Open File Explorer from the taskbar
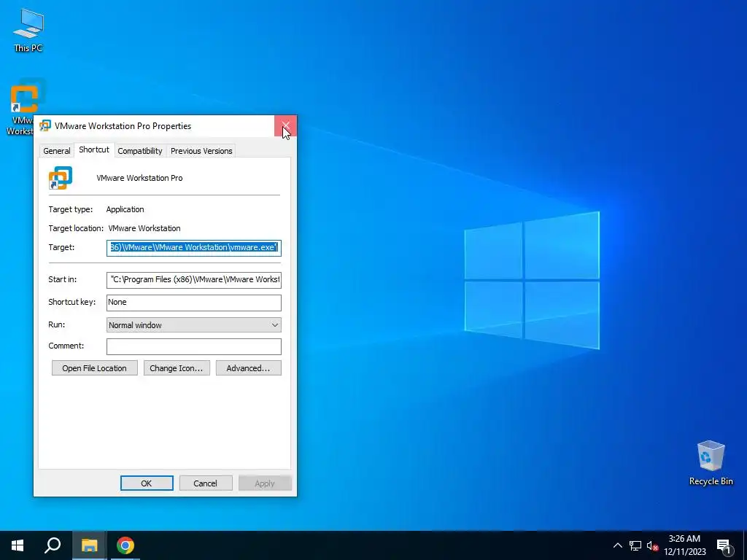 [89, 545]
